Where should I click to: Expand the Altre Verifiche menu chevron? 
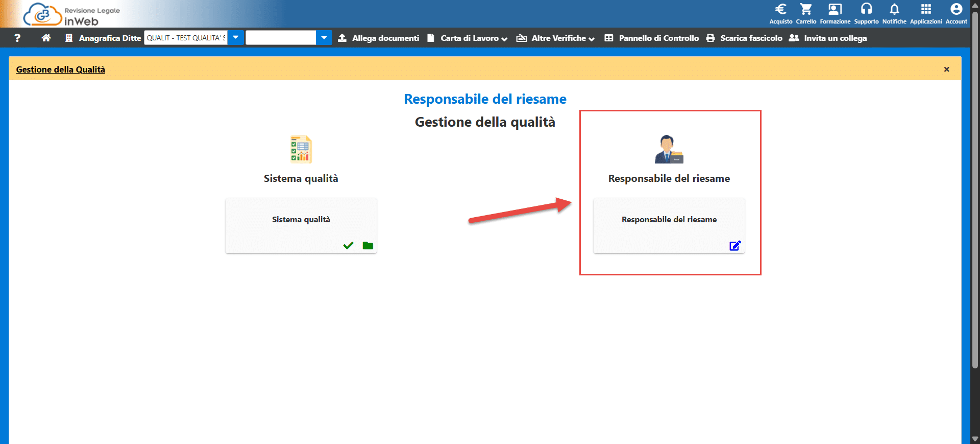[592, 39]
